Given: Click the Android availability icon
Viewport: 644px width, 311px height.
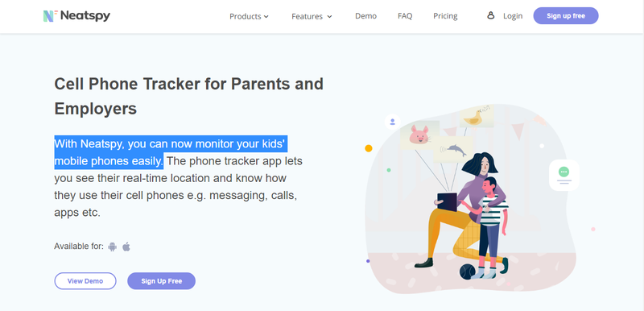Looking at the screenshot, I should pos(112,247).
